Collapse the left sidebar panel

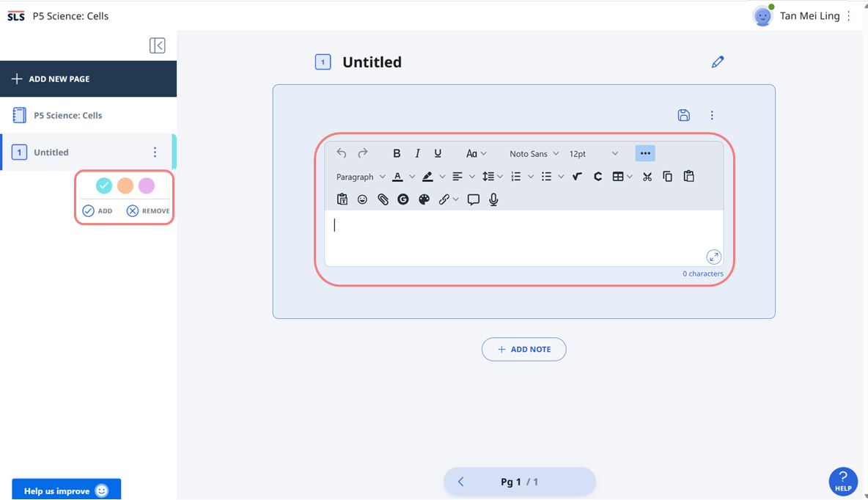[x=157, y=45]
